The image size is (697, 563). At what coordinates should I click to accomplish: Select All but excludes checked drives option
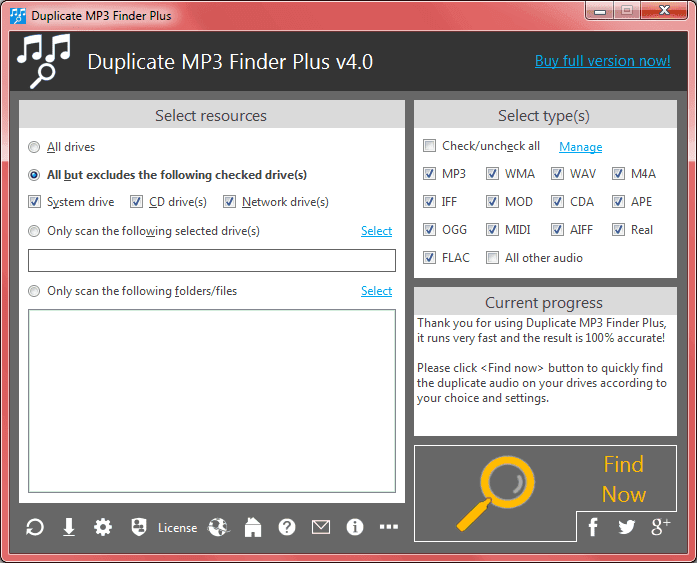(34, 175)
